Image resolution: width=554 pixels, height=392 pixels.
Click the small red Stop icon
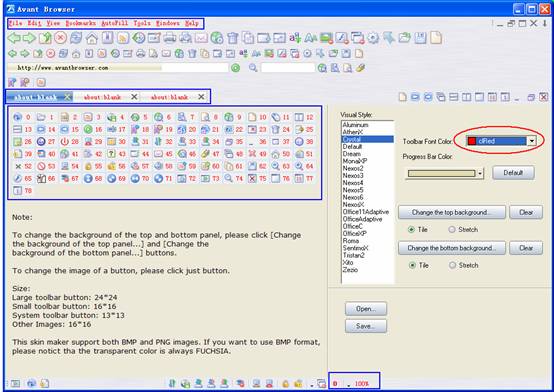(x=51, y=54)
